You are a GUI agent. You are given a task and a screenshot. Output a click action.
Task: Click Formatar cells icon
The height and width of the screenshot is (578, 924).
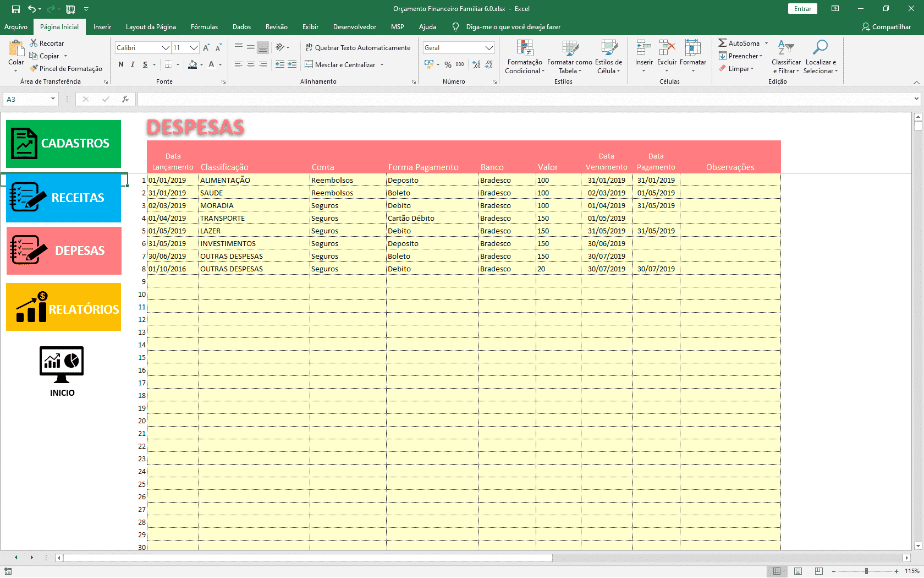point(693,48)
